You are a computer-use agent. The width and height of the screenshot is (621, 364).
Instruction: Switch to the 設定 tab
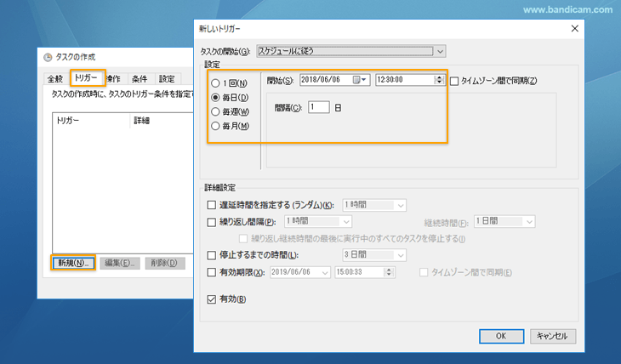(x=167, y=79)
